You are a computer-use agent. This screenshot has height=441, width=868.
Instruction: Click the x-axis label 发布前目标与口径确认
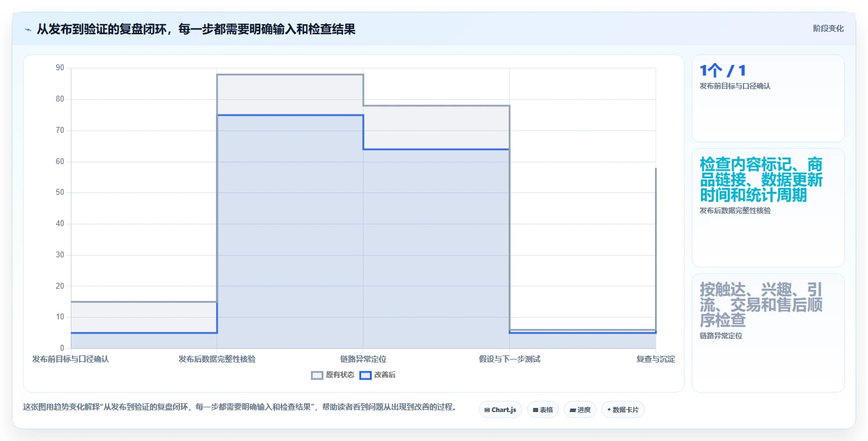(x=71, y=359)
